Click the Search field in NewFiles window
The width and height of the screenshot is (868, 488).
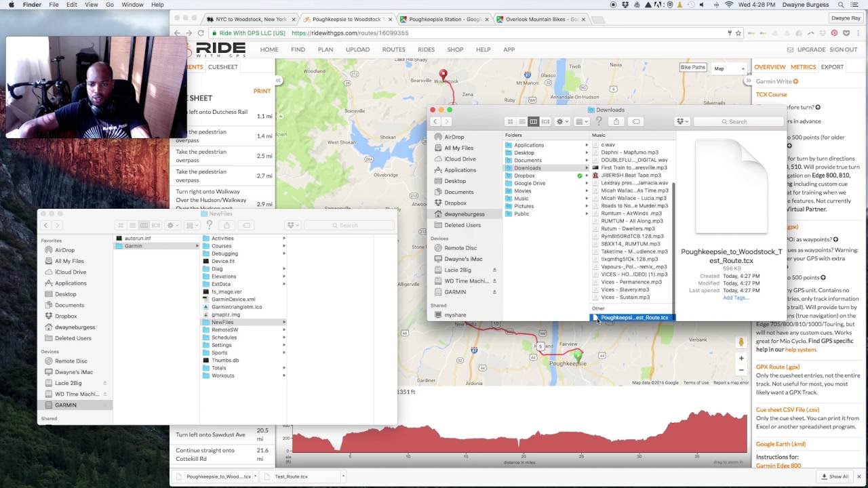coord(349,225)
